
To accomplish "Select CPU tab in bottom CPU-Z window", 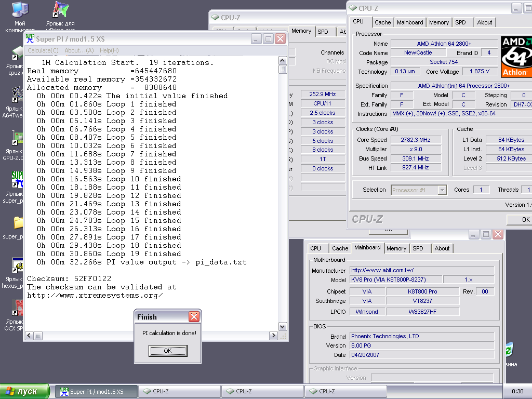I will tap(315, 248).
